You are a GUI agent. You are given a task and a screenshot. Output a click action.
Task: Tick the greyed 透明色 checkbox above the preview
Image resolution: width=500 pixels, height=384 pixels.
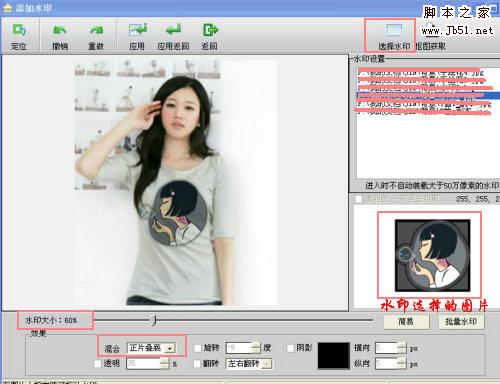(358, 199)
